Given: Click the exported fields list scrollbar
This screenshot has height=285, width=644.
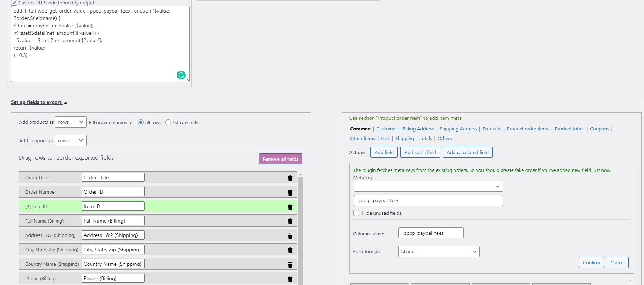Looking at the screenshot, I should click(x=300, y=231).
